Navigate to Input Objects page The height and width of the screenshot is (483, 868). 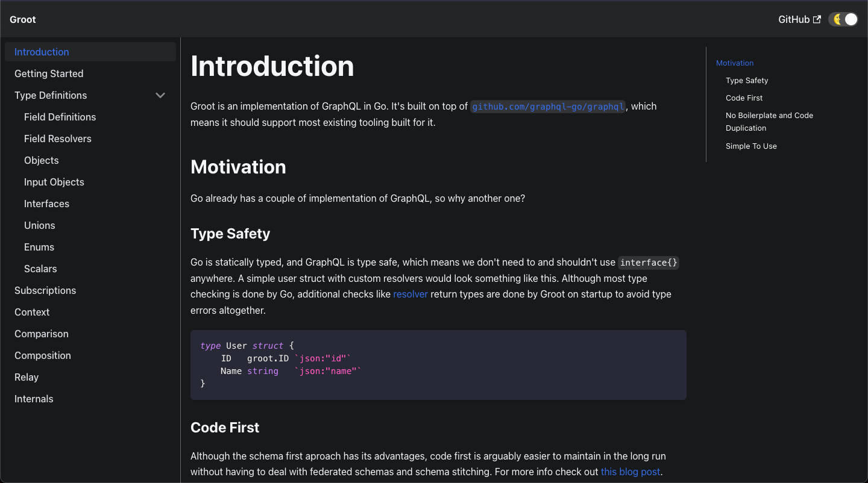(54, 182)
